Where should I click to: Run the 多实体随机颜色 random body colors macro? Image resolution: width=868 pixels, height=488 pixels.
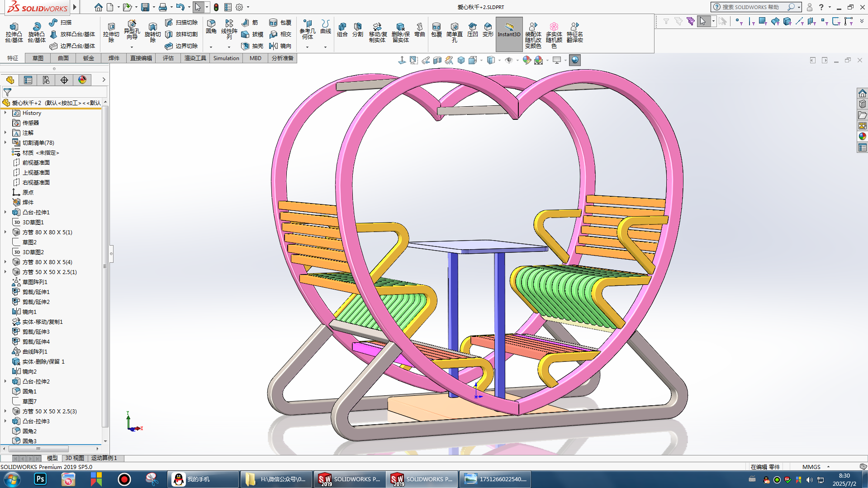click(x=554, y=35)
